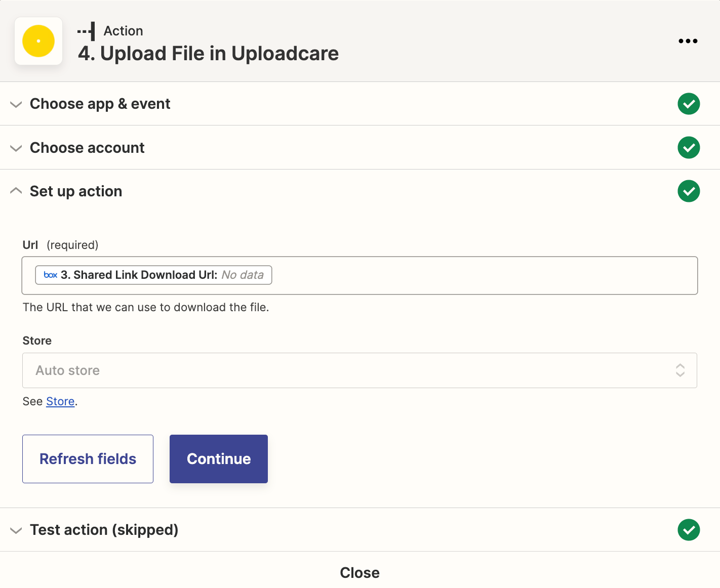
Task: Click the green checkmark for Choose app & event
Action: point(689,104)
